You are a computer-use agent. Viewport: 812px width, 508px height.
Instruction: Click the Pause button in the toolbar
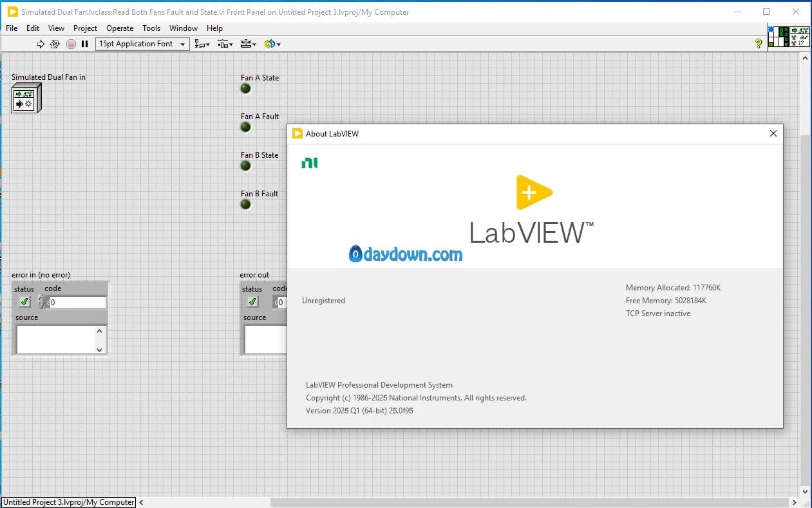[84, 44]
